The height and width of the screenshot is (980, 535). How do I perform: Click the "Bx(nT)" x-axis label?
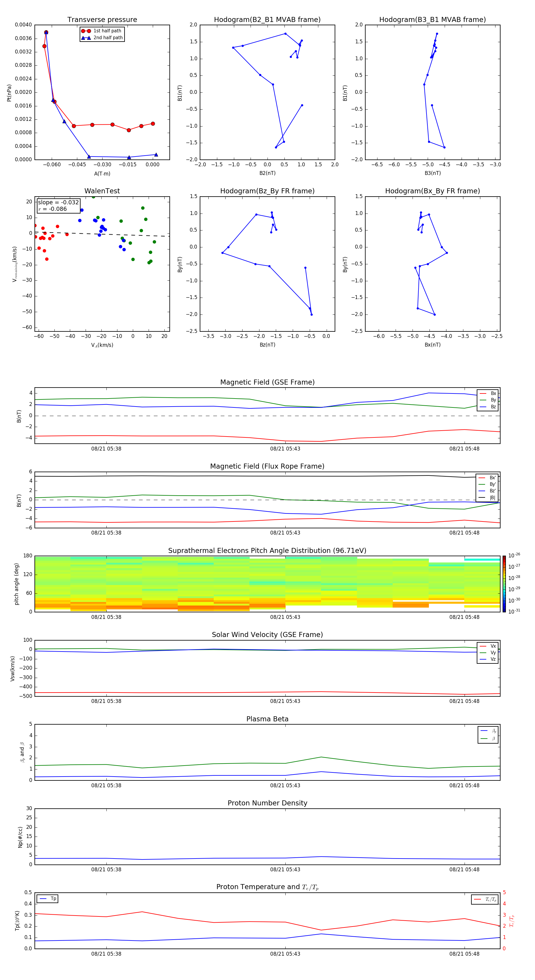click(x=432, y=345)
